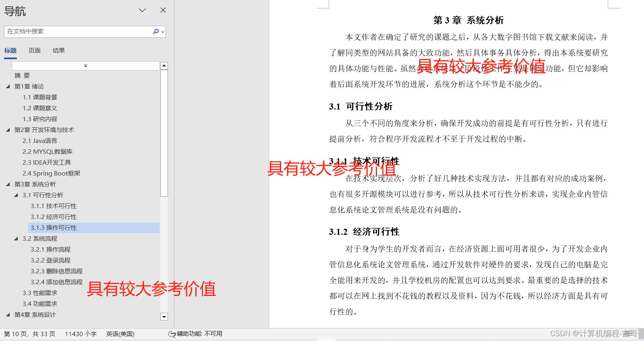The width and height of the screenshot is (644, 341).
Task: Collapse the 第4章 系统设计 heading
Action: coord(8,315)
